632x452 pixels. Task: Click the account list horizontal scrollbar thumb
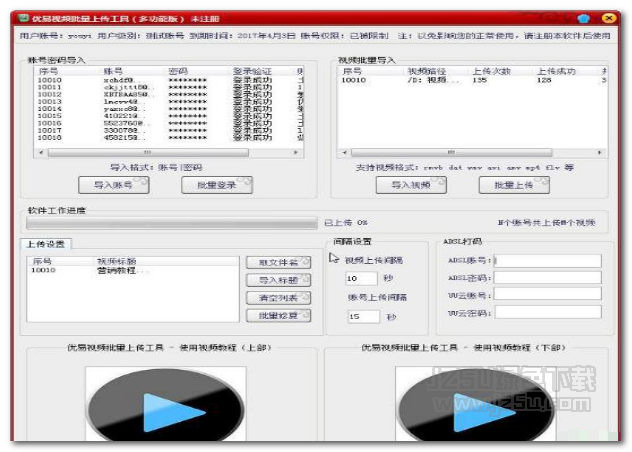pyautogui.click(x=148, y=152)
